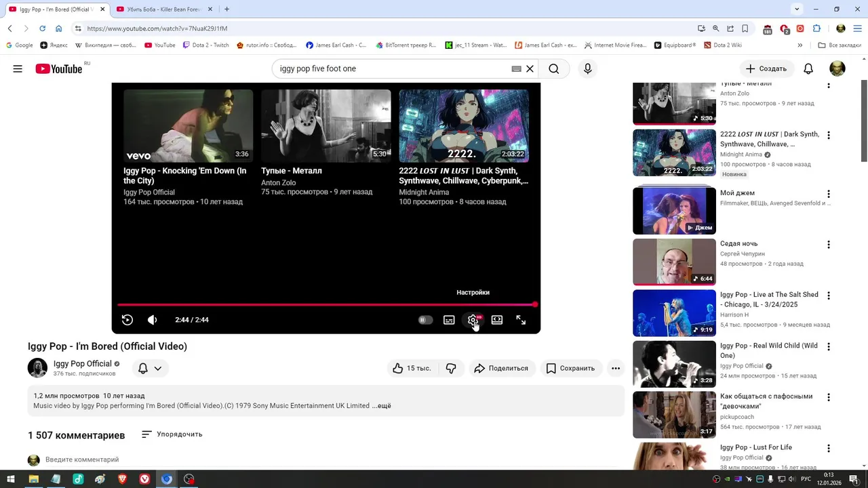Click into the YouTube search field

pyautogui.click(x=393, y=68)
